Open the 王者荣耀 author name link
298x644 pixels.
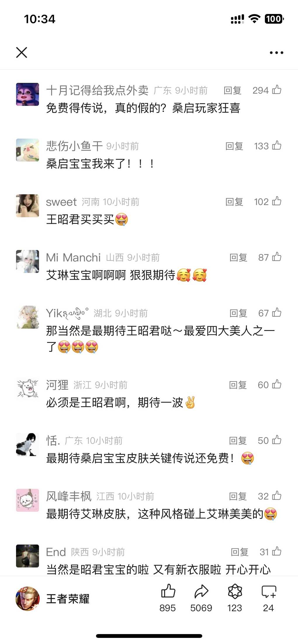click(x=68, y=599)
